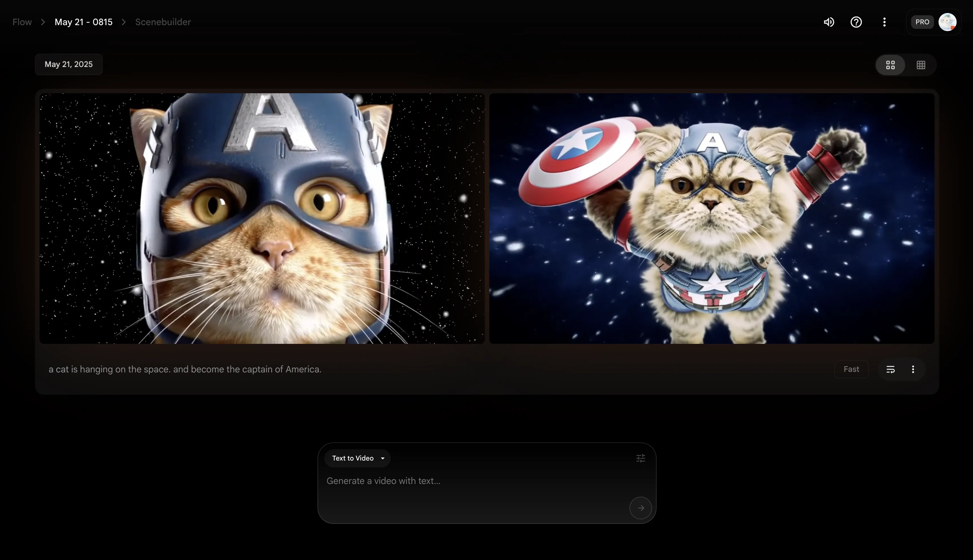The width and height of the screenshot is (973, 560).
Task: Switch to large grid view
Action: coord(890,65)
